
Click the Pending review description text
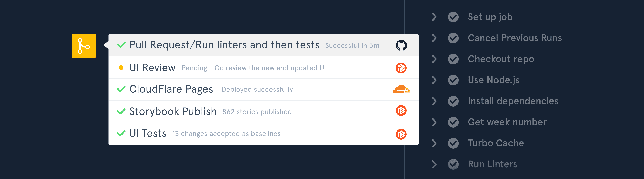point(253,68)
